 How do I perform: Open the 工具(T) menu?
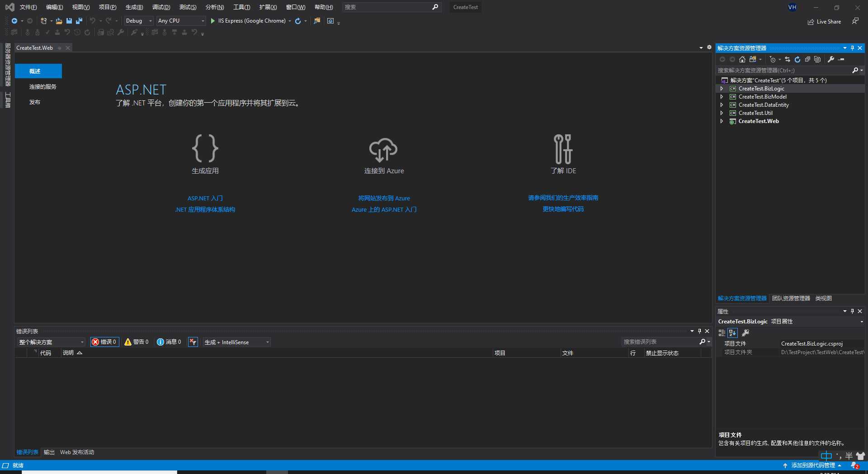(241, 7)
